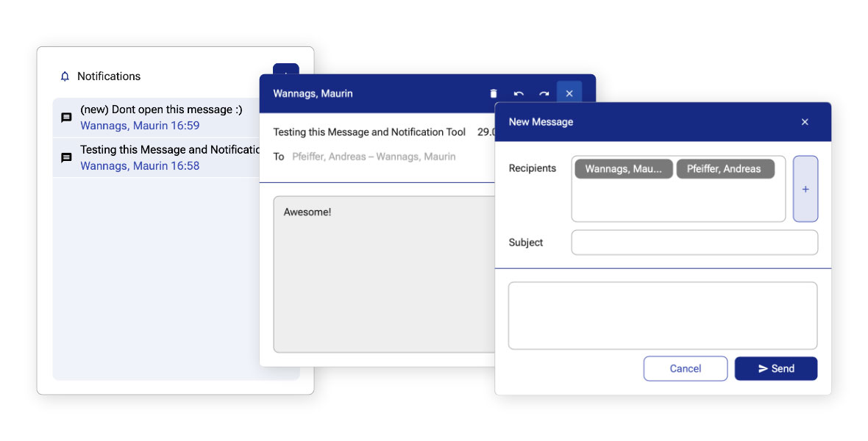Click the 'Wannags, Maurin' message window title

click(x=313, y=93)
